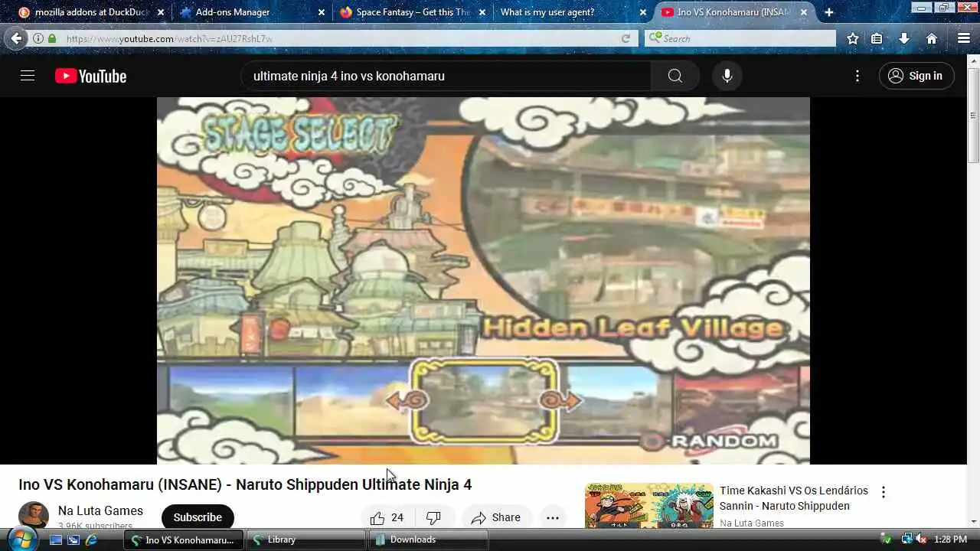This screenshot has height=551, width=980.
Task: Switch to the Space Fantasy theme tab
Action: click(x=413, y=12)
